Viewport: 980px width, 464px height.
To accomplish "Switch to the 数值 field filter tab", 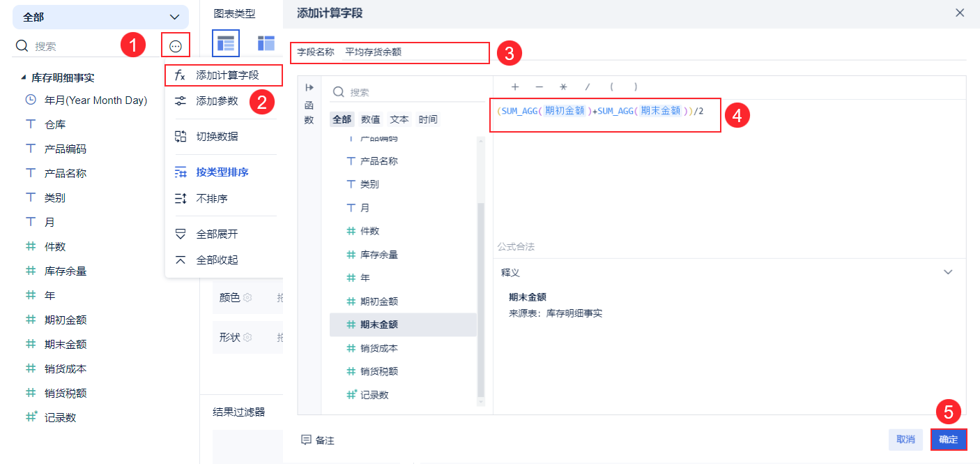I will tap(371, 119).
